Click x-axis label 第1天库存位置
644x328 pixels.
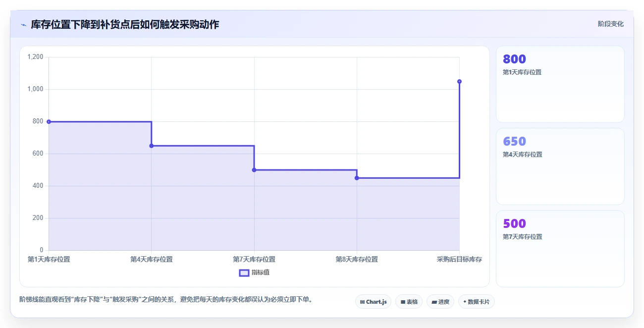49,259
